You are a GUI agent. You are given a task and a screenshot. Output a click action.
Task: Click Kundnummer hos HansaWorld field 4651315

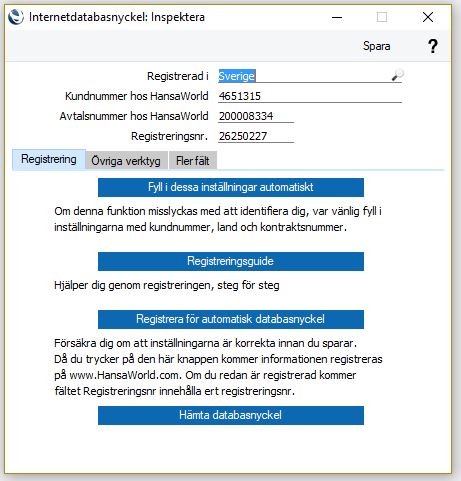(x=310, y=96)
